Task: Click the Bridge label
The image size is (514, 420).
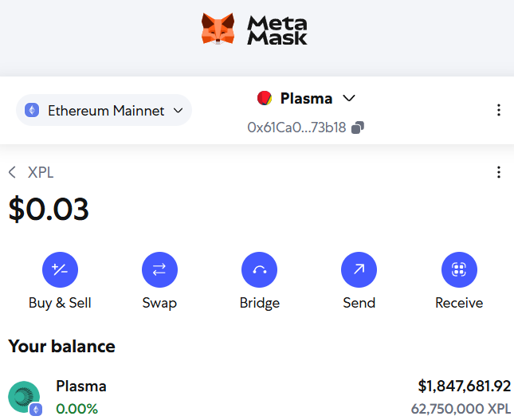Action: [260, 303]
